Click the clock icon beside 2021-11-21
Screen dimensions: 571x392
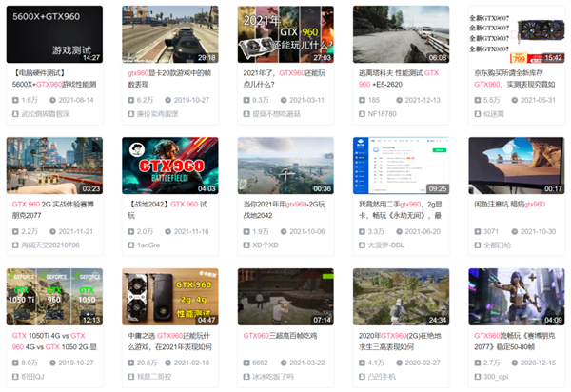52,231
